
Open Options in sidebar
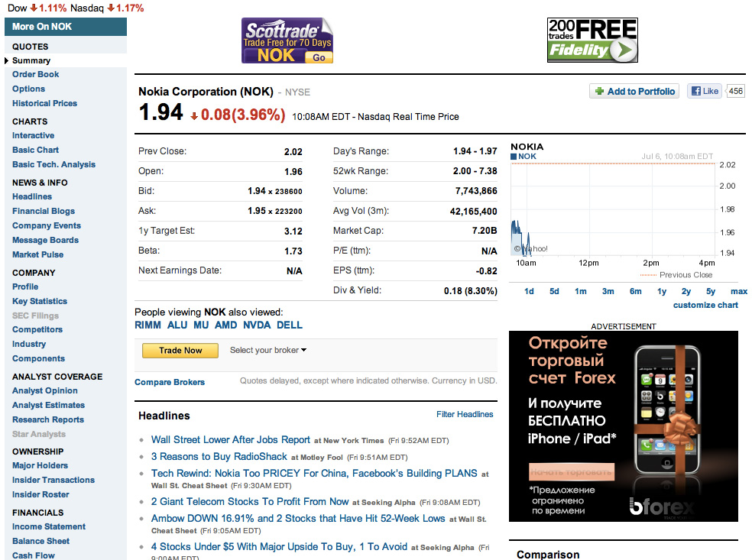(x=29, y=89)
